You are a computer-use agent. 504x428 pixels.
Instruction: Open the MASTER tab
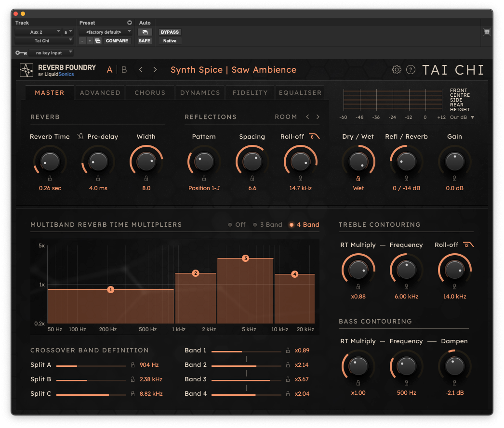[x=50, y=93]
